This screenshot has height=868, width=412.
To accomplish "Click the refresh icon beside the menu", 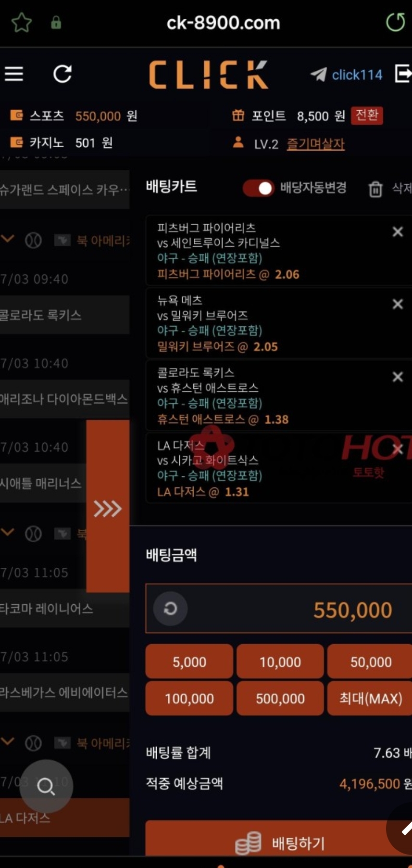I will pyautogui.click(x=62, y=74).
